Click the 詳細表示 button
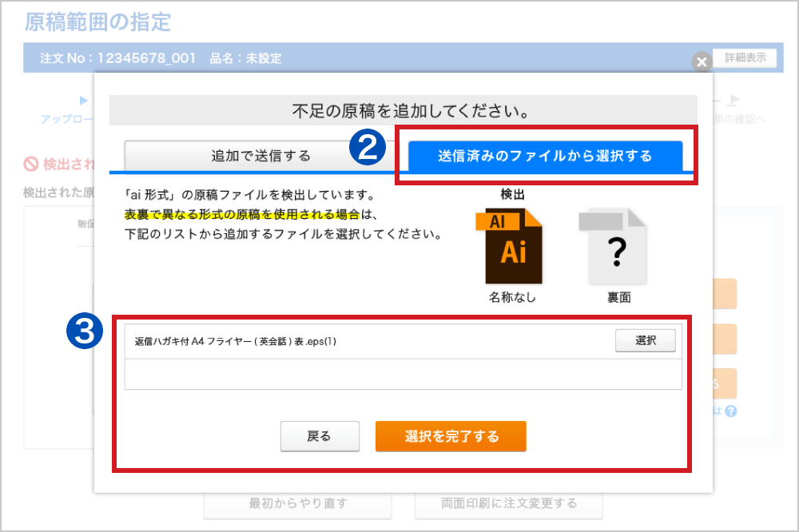The image size is (799, 532). tap(744, 58)
